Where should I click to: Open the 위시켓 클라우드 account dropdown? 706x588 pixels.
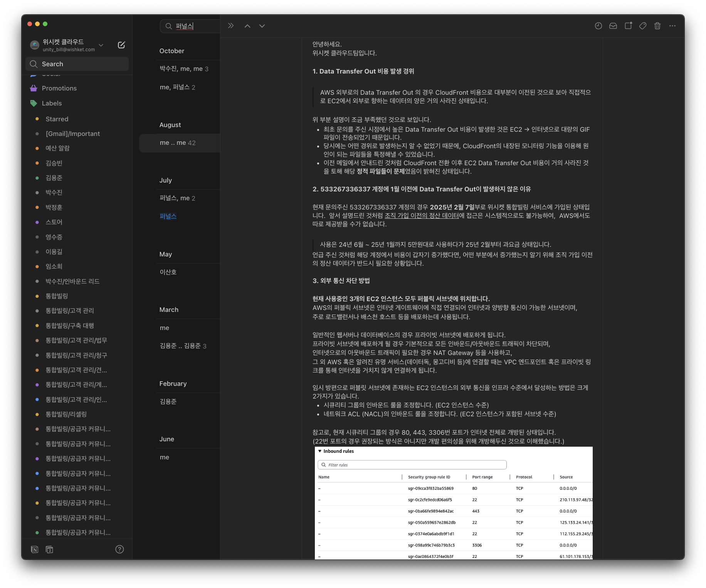tap(101, 45)
